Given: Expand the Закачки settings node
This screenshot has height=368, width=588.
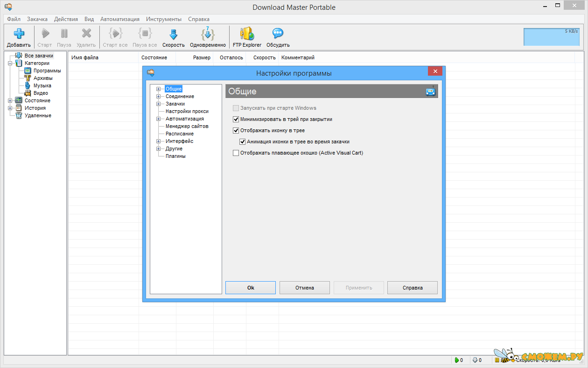Looking at the screenshot, I should (x=159, y=104).
